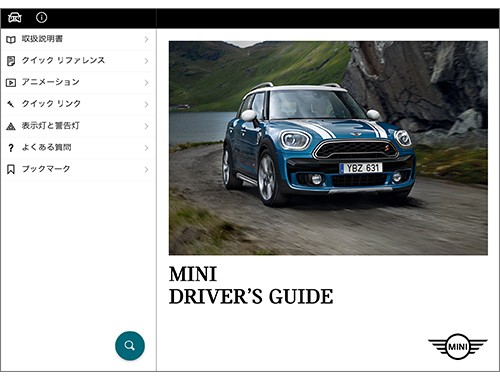
Task: Open the 取扱説明書 menu item
Action: 78,39
